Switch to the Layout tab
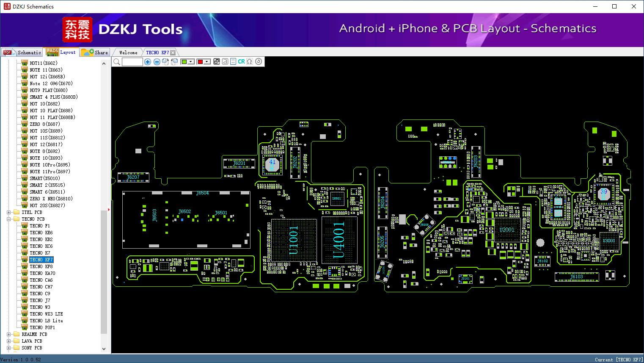 tap(61, 52)
